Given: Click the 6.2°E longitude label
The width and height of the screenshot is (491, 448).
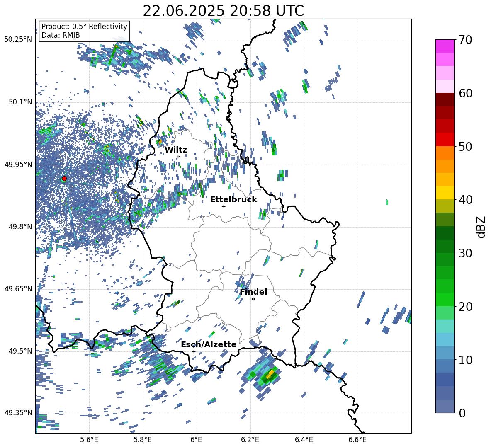Looking at the screenshot, I should pos(250,440).
